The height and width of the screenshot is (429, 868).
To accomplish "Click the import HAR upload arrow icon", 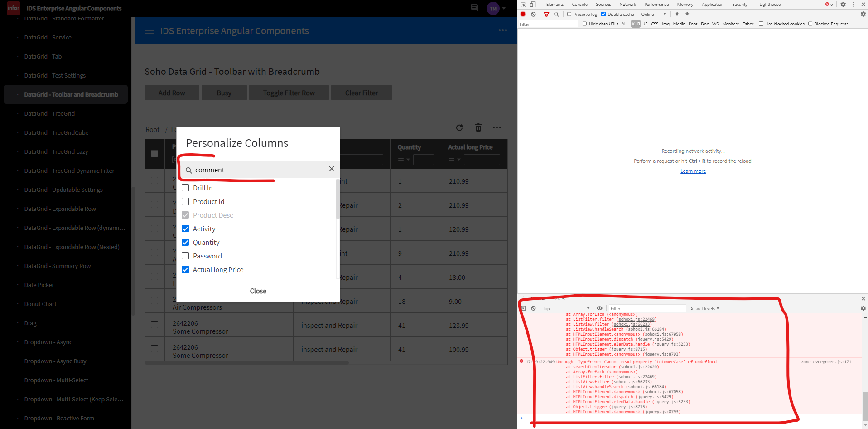I will [x=677, y=14].
